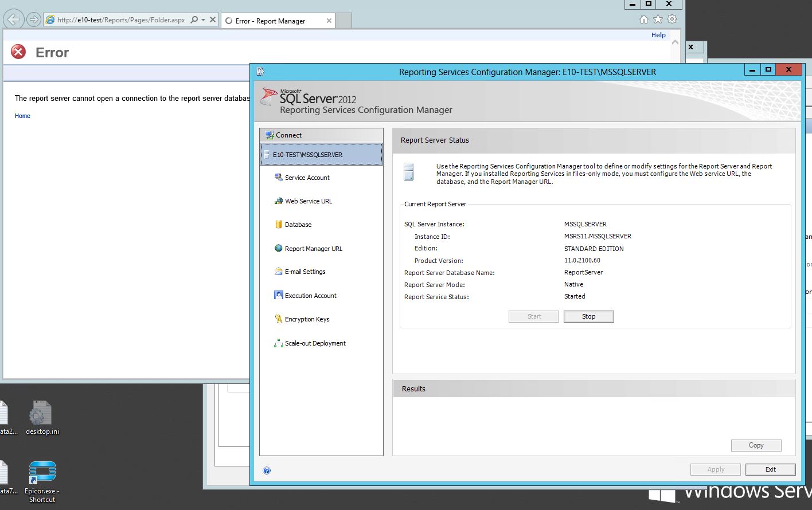This screenshot has height=510, width=812.
Task: Click the Native report server mode value
Action: point(573,284)
